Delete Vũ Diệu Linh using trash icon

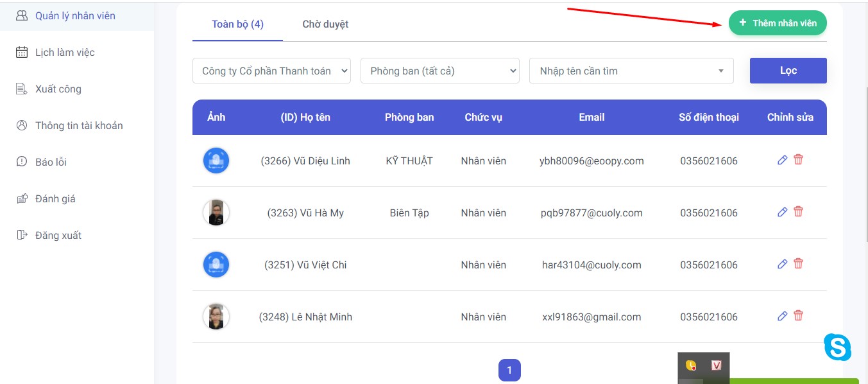tap(798, 160)
